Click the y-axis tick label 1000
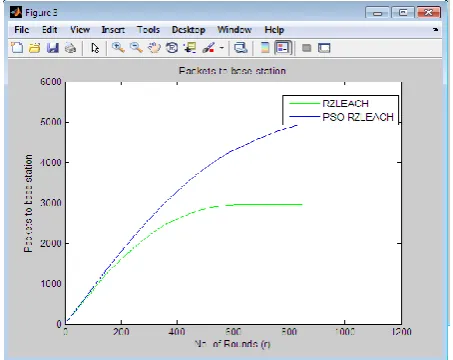 tap(51, 284)
